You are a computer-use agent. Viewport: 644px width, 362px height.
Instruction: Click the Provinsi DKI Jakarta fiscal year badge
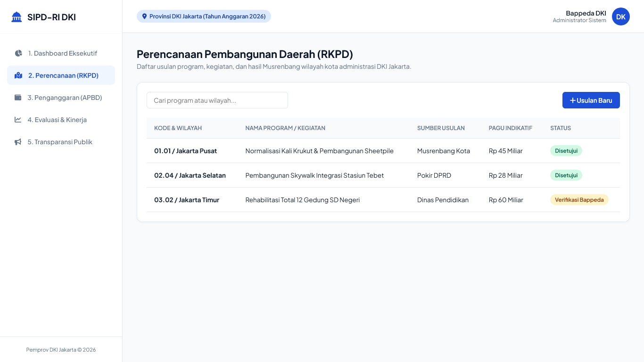point(204,16)
